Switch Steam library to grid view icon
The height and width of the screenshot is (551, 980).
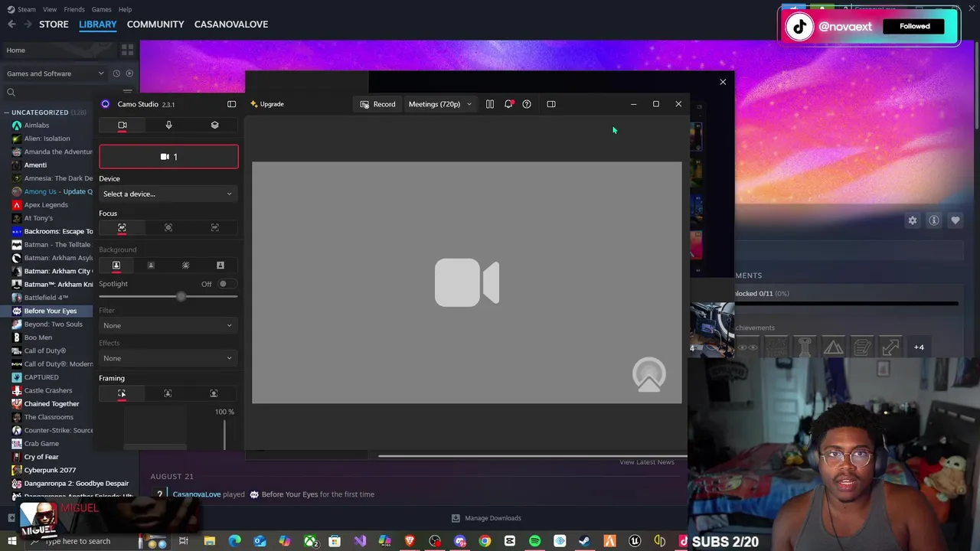(127, 51)
